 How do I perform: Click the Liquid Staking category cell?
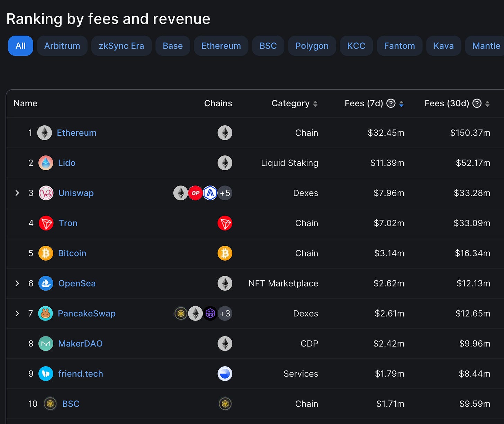(289, 163)
